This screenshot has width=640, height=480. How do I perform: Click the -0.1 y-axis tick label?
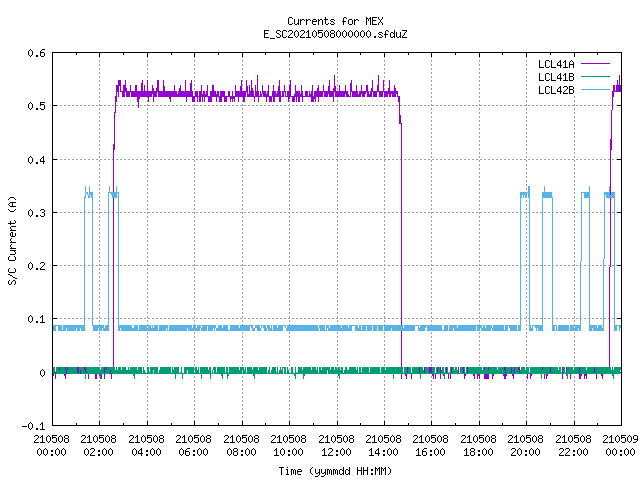[x=33, y=426]
